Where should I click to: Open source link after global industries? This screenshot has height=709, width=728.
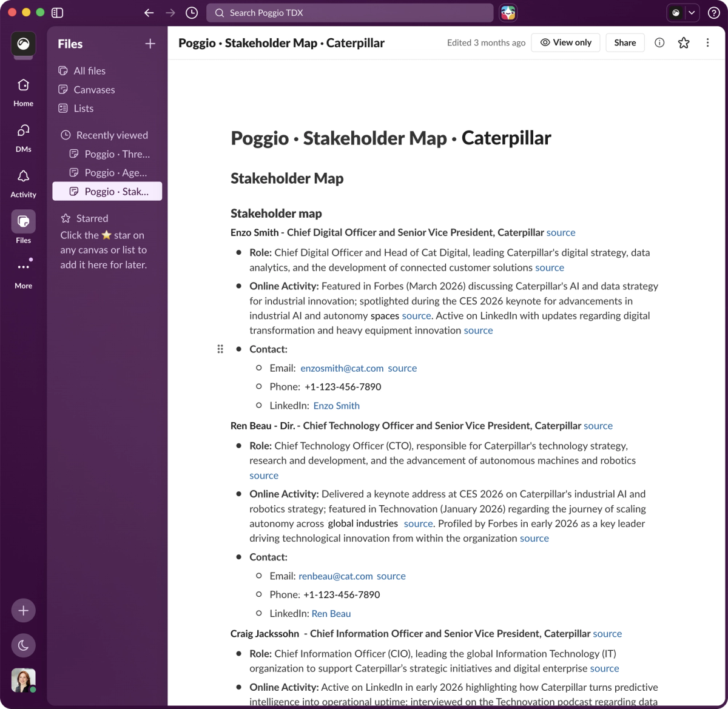pyautogui.click(x=419, y=523)
